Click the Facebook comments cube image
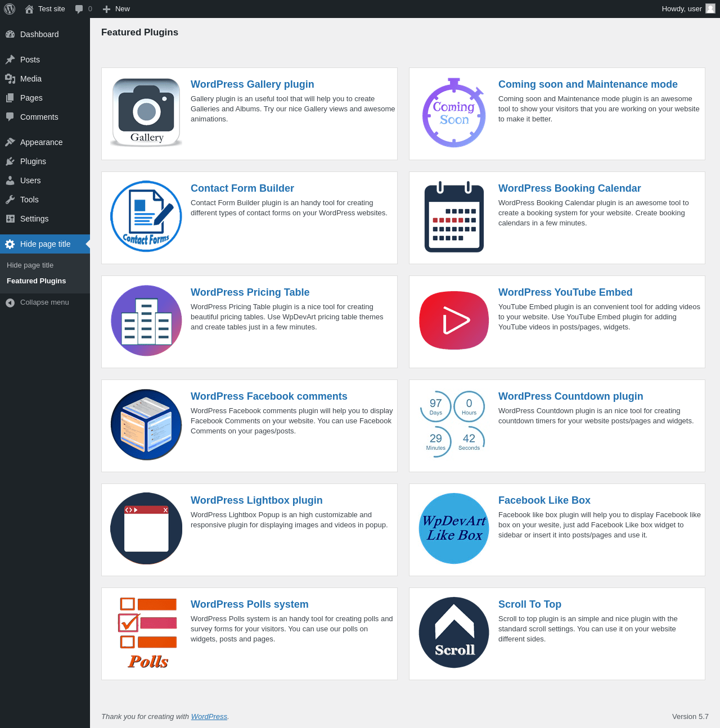This screenshot has width=720, height=728. tap(146, 424)
